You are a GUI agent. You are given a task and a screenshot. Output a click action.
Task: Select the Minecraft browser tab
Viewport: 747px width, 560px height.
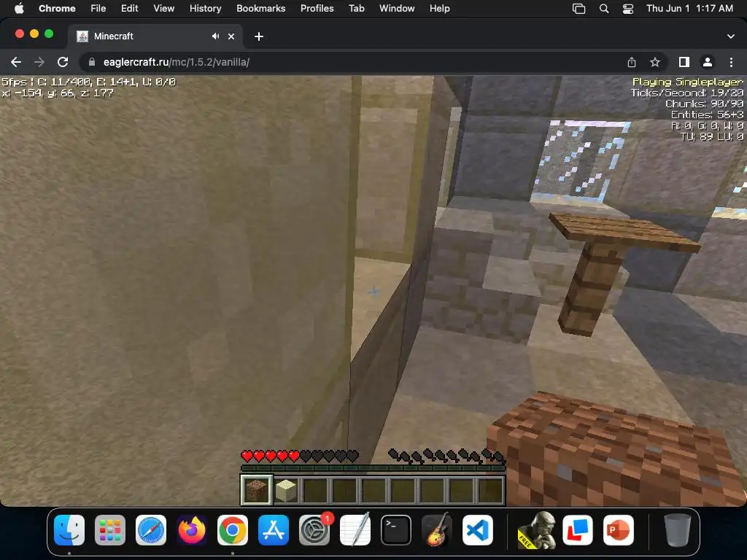click(155, 36)
